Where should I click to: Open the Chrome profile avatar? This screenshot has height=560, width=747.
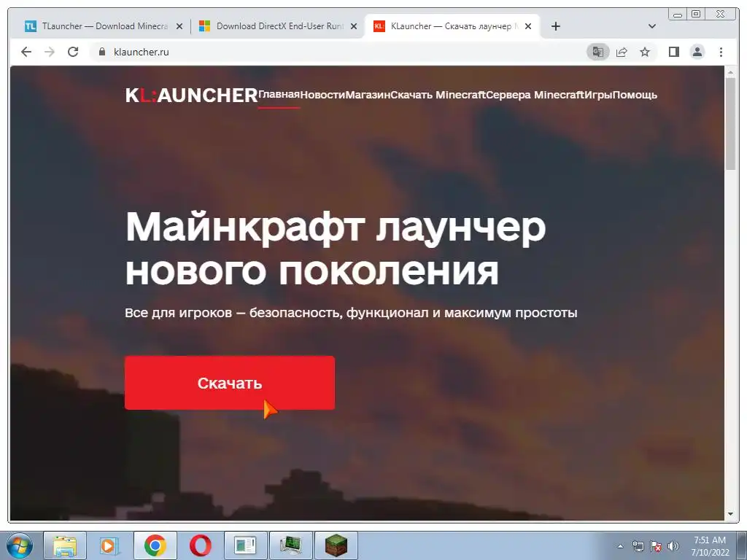coord(697,52)
